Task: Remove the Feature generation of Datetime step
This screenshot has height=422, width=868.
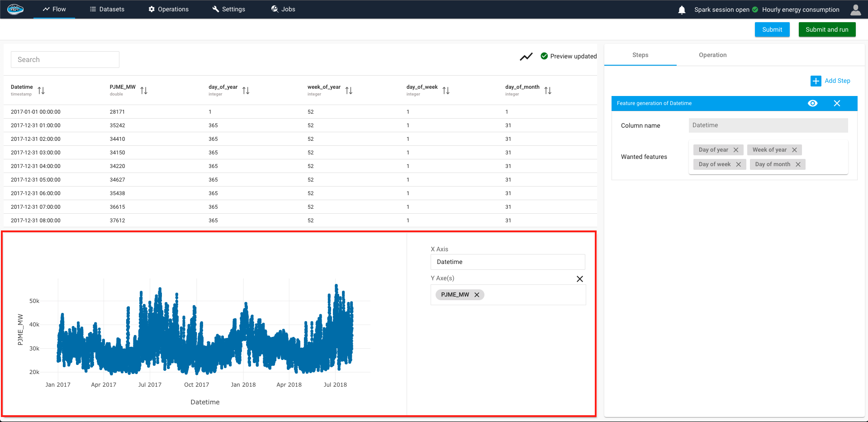Action: coord(837,103)
